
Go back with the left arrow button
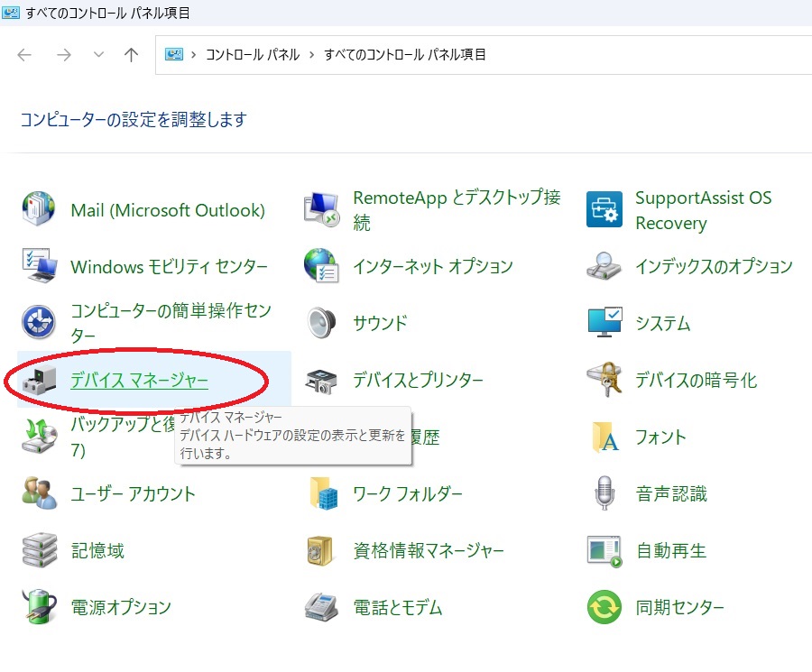[24, 54]
